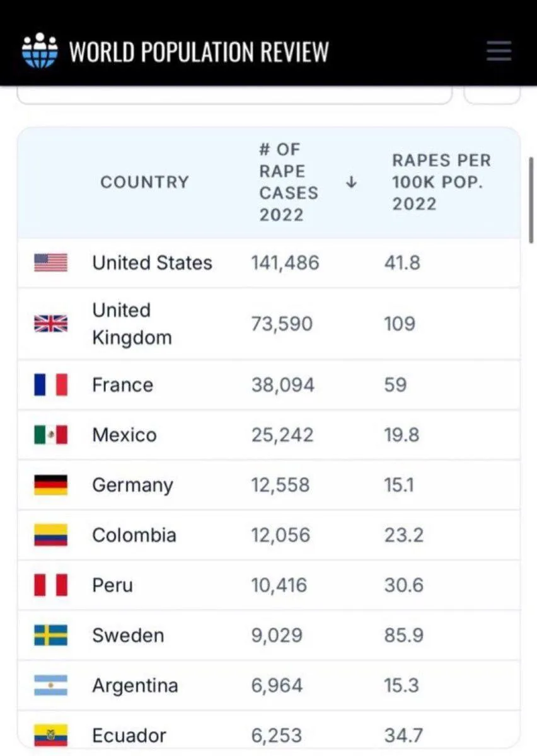Click the World Population Review title
The width and height of the screenshot is (537, 756).
[x=199, y=51]
